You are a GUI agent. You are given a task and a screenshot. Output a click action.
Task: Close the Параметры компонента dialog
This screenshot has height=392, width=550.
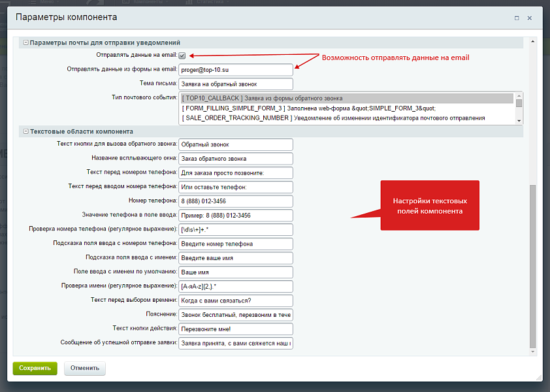(x=530, y=18)
